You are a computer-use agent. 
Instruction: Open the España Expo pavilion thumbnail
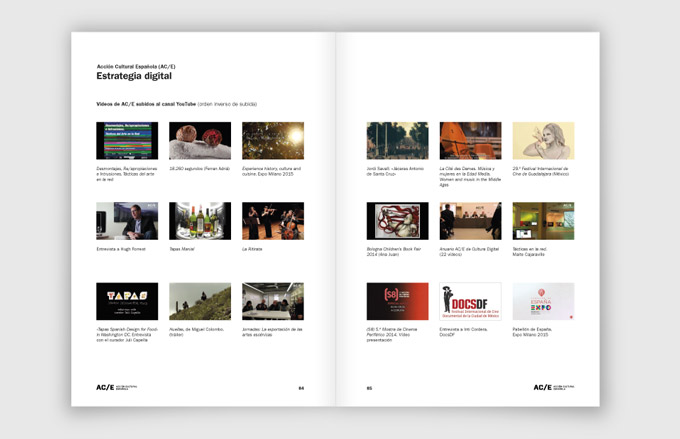pos(543,301)
